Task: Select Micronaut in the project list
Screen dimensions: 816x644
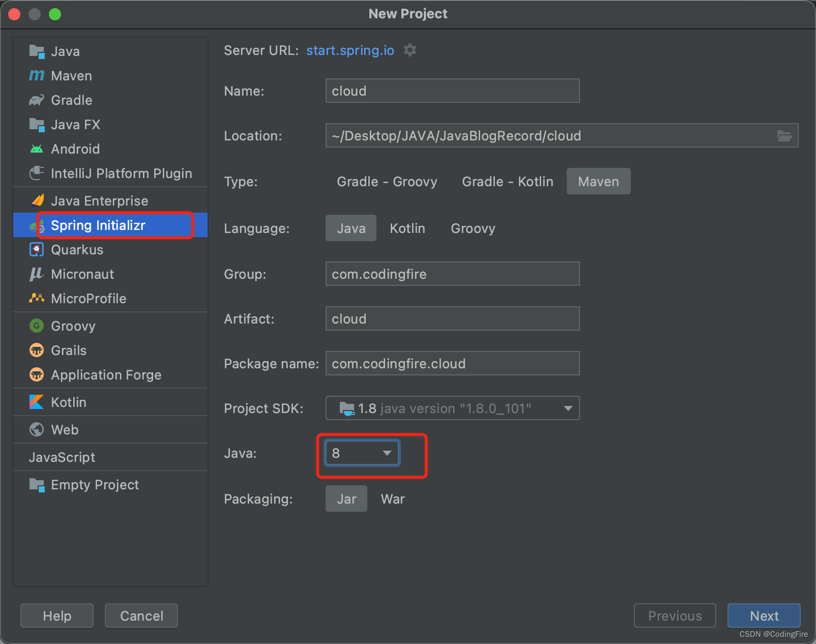Action: [110, 274]
